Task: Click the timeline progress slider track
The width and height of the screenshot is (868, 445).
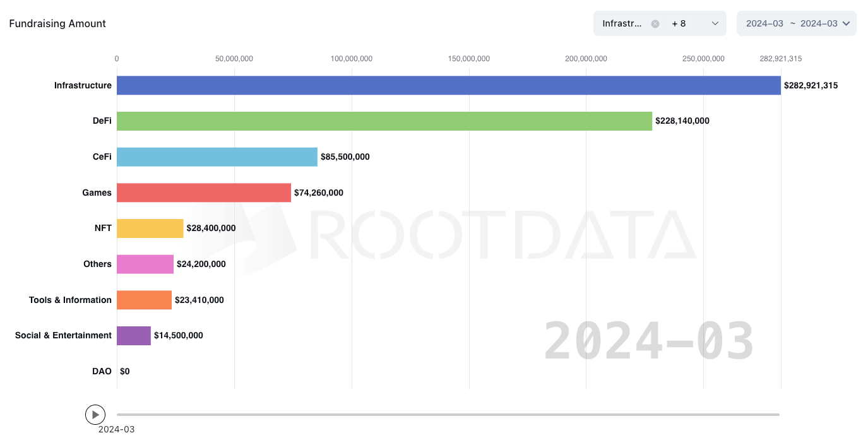Action: click(x=448, y=415)
